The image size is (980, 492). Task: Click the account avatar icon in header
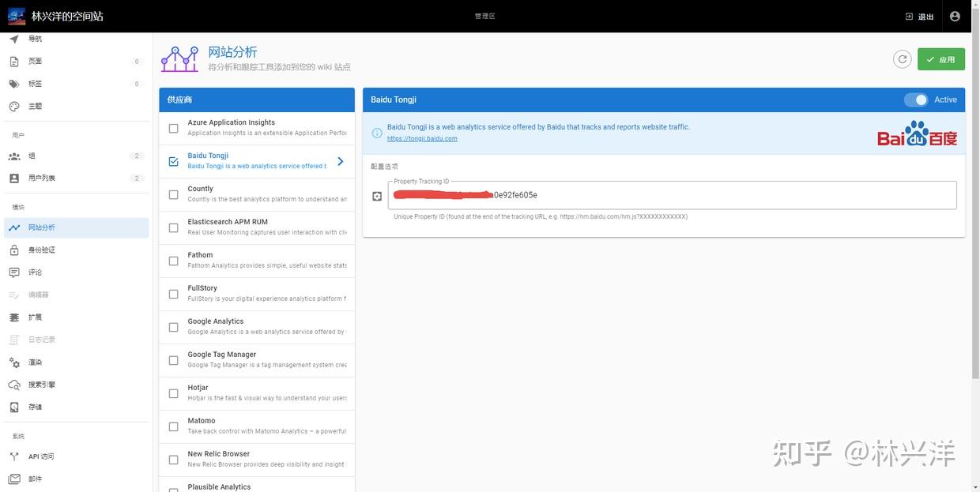(955, 16)
